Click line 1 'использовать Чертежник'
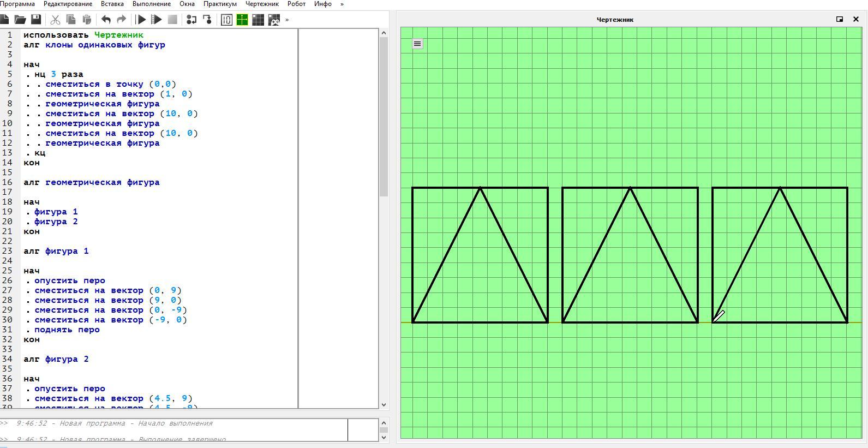Image resolution: width=868 pixels, height=448 pixels. pyautogui.click(x=83, y=35)
